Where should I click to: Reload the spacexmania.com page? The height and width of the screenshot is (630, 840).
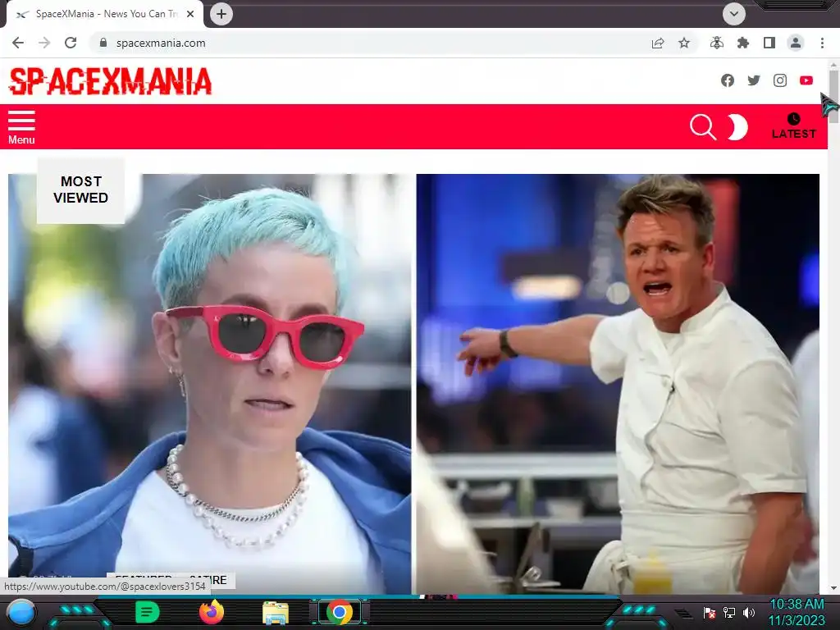coord(71,43)
